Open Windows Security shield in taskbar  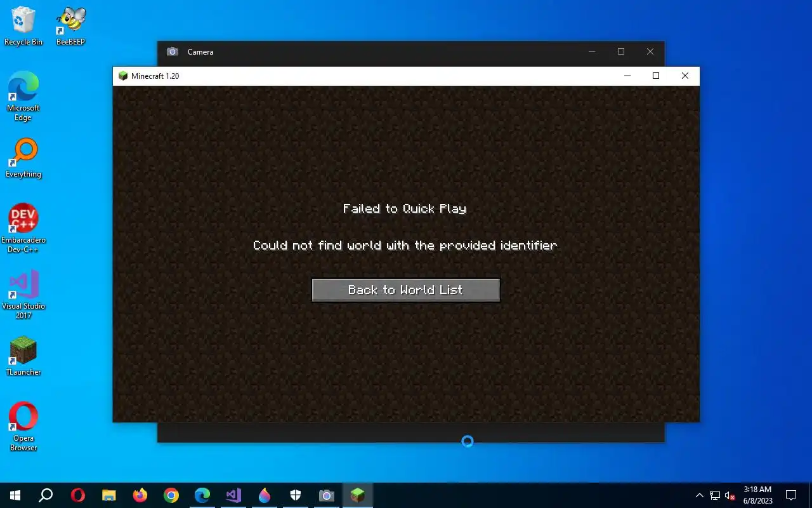(x=296, y=495)
